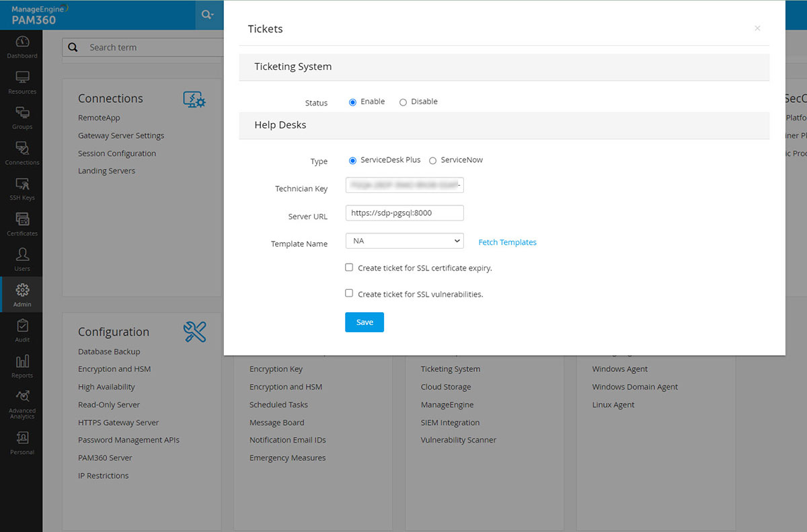Screen dimensions: 807x532
Task: Check Create ticket for SSL certificate expiry
Action: (x=349, y=267)
